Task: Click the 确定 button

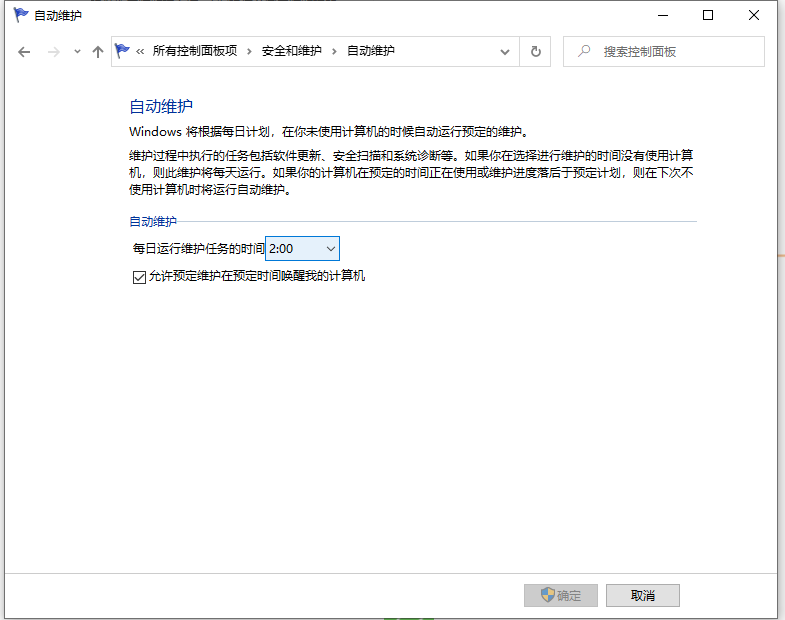Action: tap(561, 595)
